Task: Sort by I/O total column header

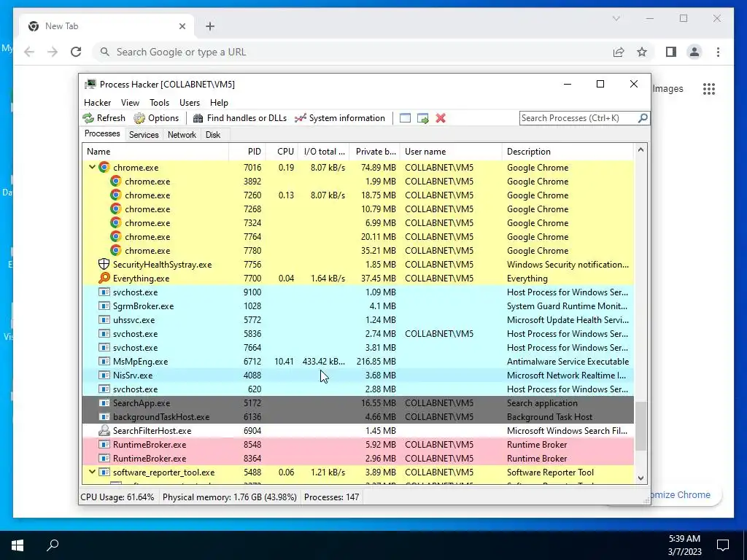Action: click(324, 152)
